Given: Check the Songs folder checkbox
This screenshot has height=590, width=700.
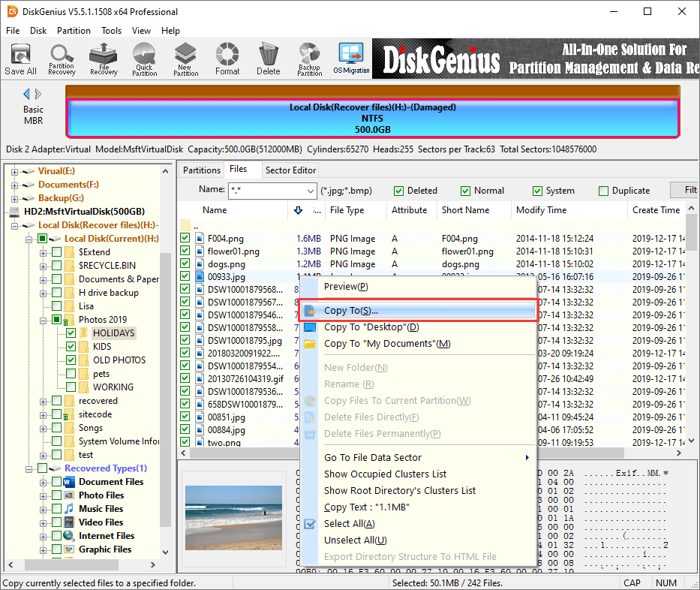Looking at the screenshot, I should click(x=57, y=427).
